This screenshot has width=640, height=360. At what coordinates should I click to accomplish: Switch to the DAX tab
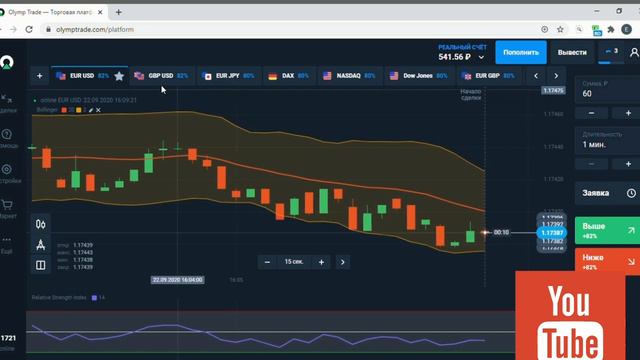click(289, 76)
